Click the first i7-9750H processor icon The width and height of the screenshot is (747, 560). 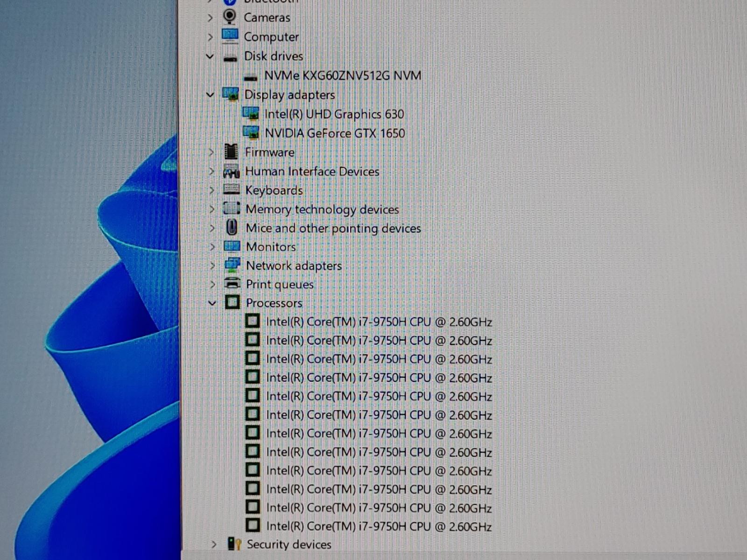point(252,321)
